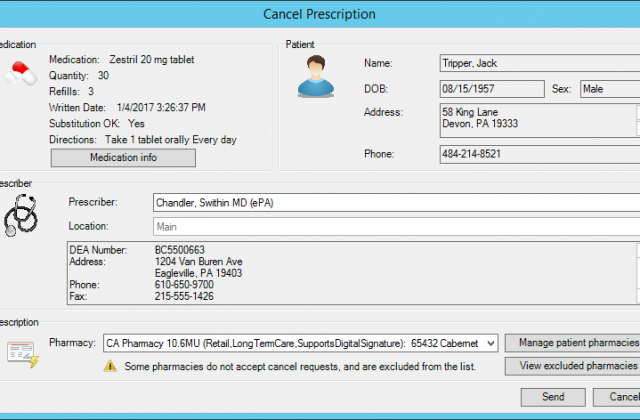
Task: Open the Pharmacy dropdown list
Action: 489,343
